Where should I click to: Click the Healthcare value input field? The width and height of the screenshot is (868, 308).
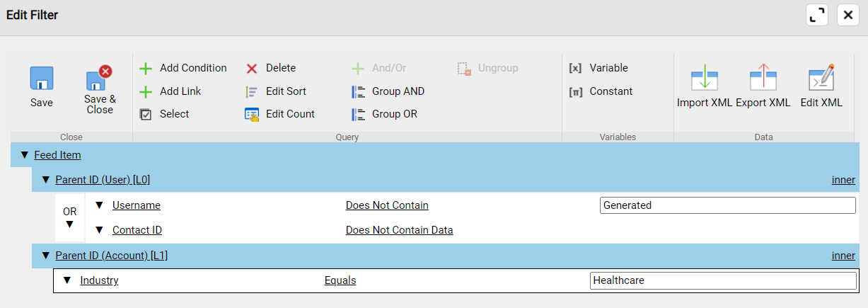[722, 280]
